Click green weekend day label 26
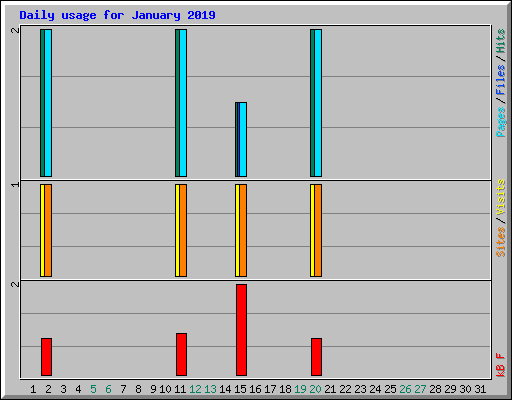Image resolution: width=512 pixels, height=400 pixels. (405, 389)
